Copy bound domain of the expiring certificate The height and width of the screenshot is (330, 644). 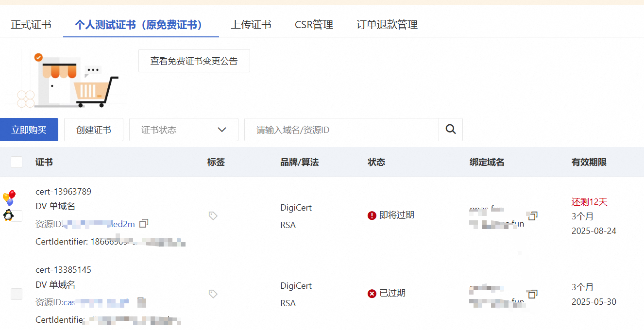[x=533, y=215]
